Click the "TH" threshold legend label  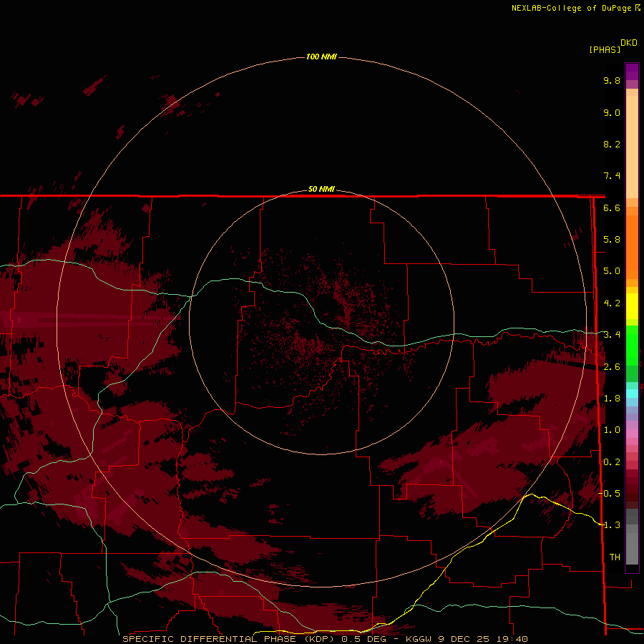tap(615, 557)
